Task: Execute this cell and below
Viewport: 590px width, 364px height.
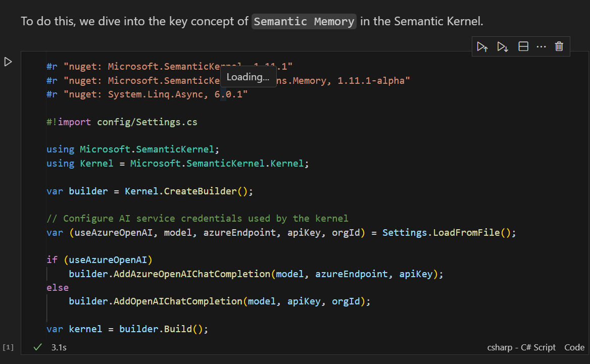Action: pyautogui.click(x=503, y=46)
